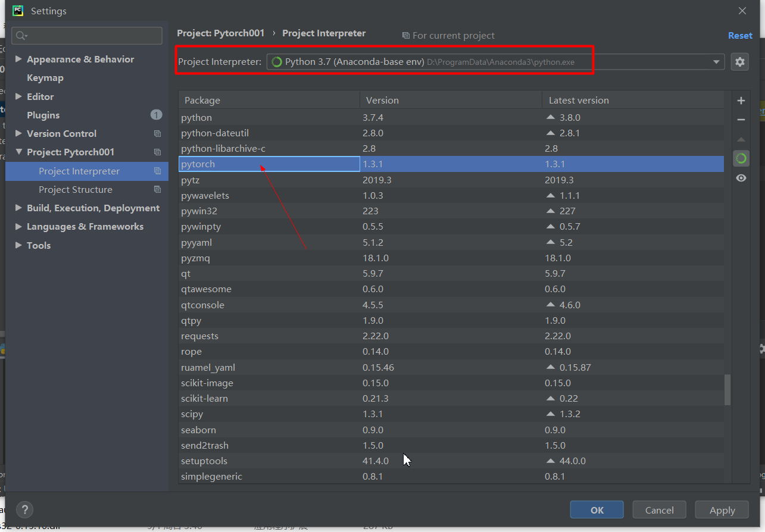Expand the Tools settings section
The image size is (765, 532).
point(18,245)
